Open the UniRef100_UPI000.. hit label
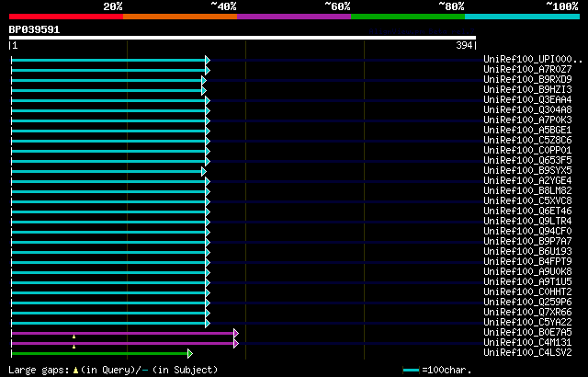The image size is (588, 377). pyautogui.click(x=533, y=59)
